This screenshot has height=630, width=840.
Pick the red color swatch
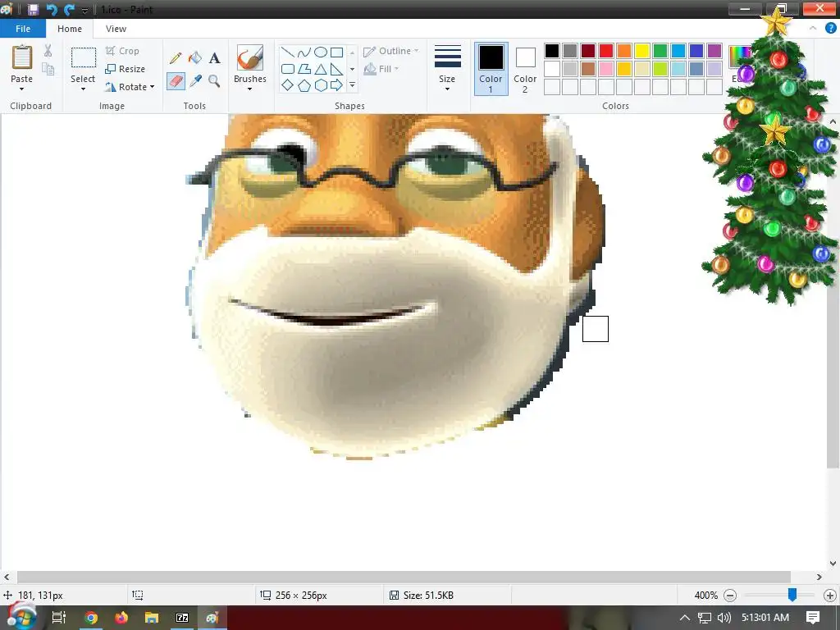click(x=606, y=51)
